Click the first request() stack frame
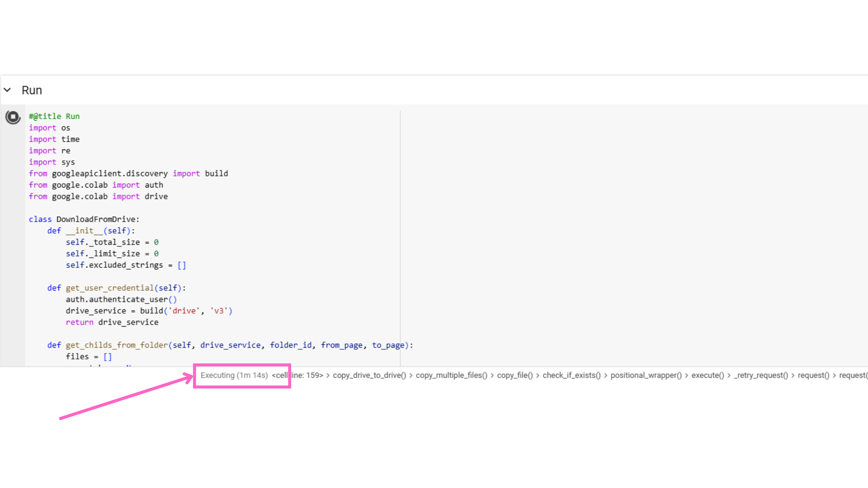The image size is (868, 488). [x=813, y=375]
